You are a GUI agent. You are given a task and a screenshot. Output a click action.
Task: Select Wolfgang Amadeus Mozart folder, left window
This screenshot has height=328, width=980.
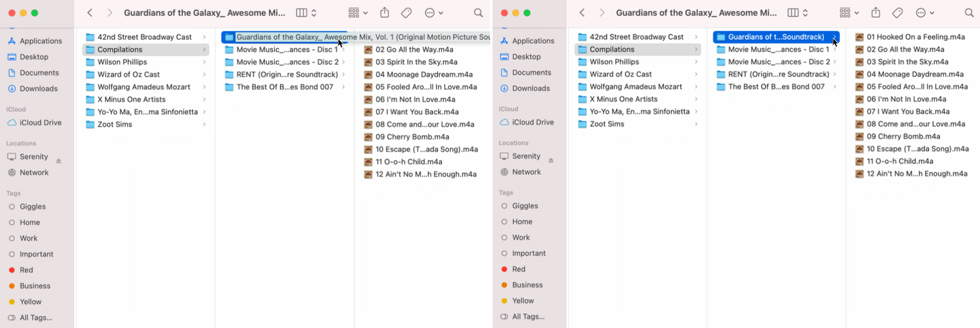(146, 87)
